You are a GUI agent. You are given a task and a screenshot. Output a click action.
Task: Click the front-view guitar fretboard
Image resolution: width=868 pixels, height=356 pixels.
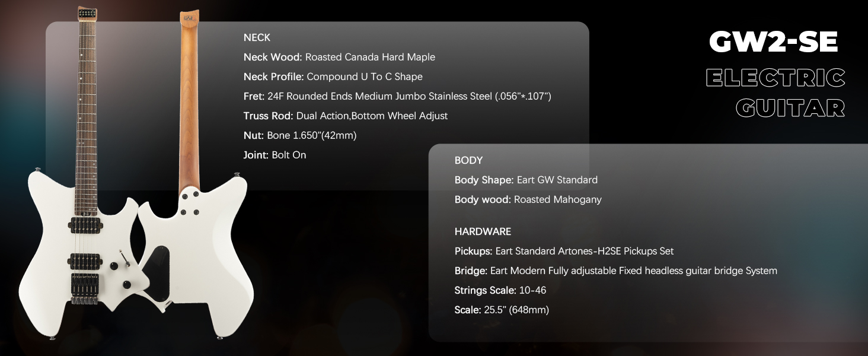[87, 119]
